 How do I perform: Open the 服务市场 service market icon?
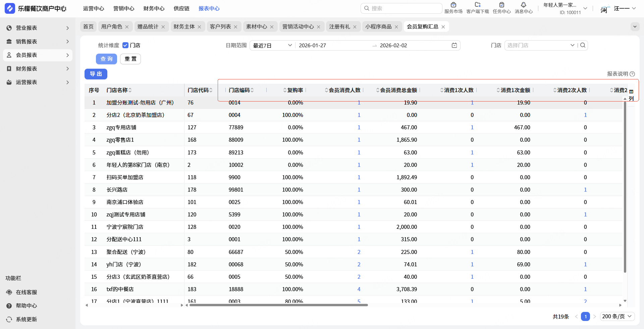pyautogui.click(x=453, y=5)
